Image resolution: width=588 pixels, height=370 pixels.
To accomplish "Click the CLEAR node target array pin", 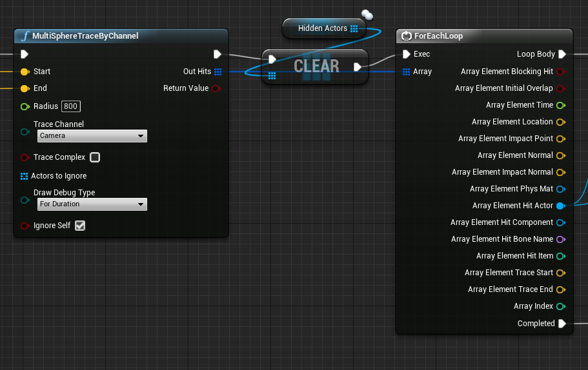I will pos(272,76).
